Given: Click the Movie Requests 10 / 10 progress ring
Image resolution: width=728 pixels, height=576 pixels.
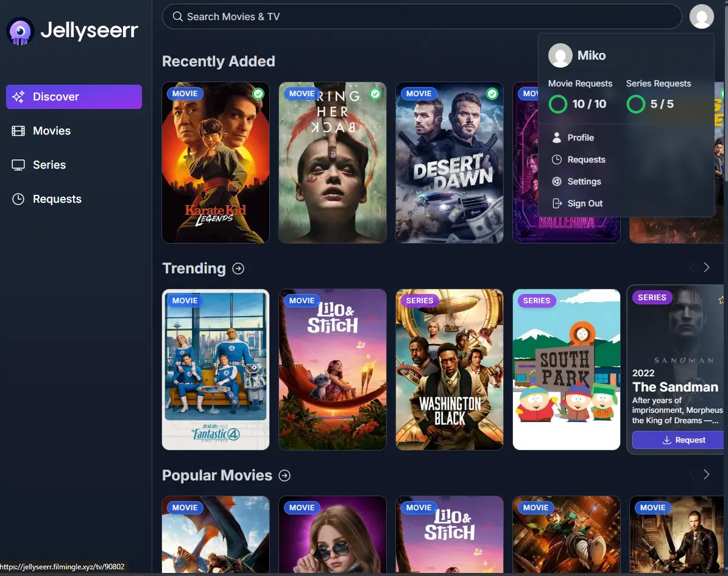Looking at the screenshot, I should tap(557, 104).
